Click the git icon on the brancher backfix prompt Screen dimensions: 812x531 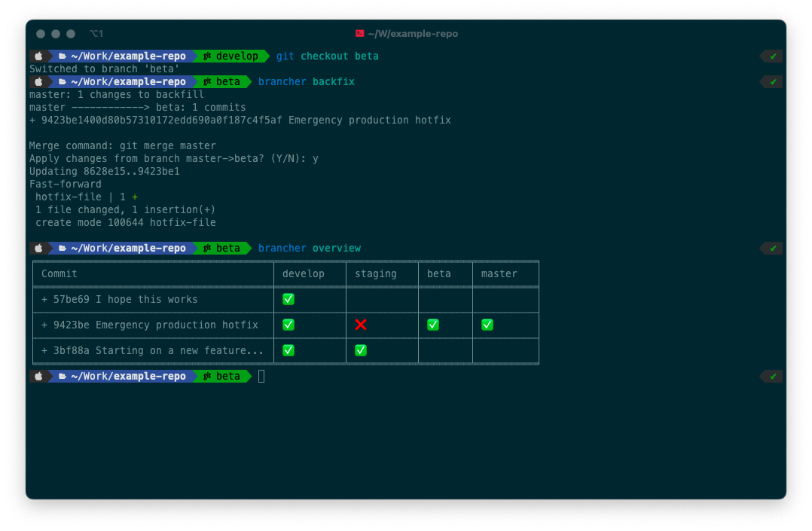pyautogui.click(x=207, y=82)
